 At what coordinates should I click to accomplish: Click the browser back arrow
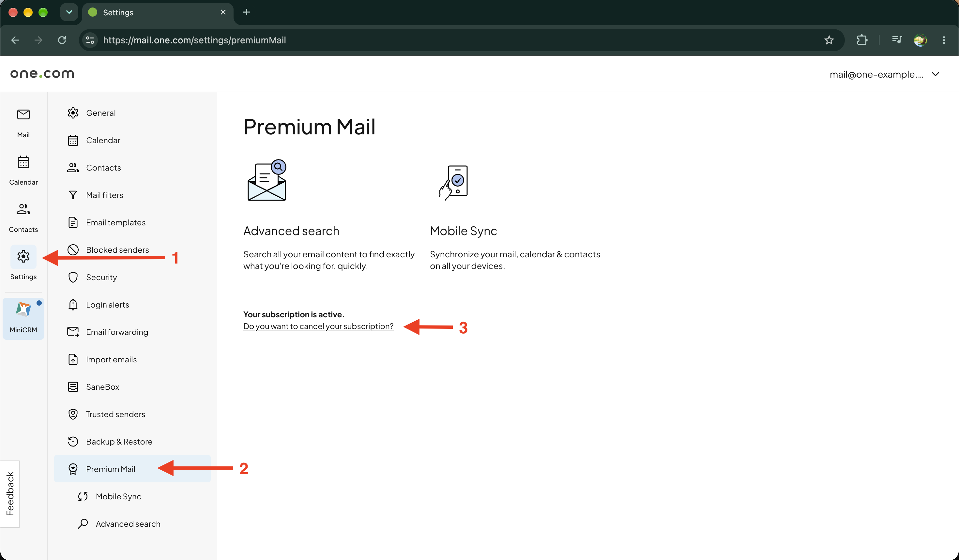click(15, 40)
